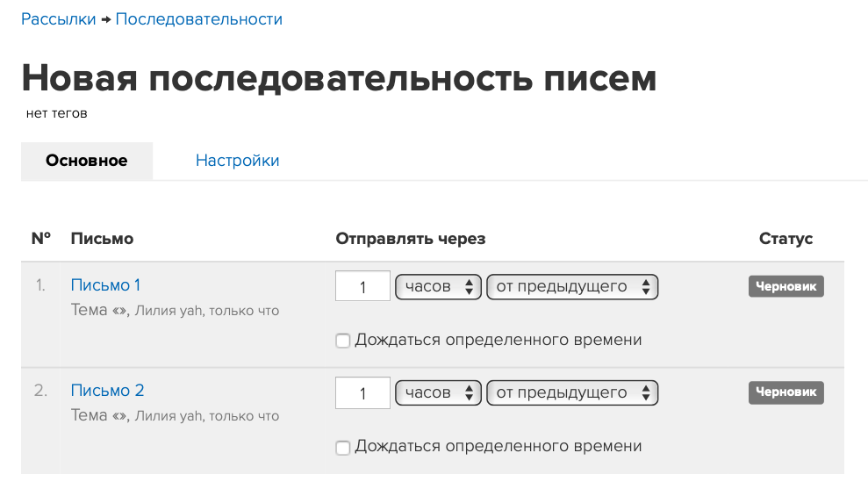The height and width of the screenshot is (489, 868).
Task: Click the 'Отправлять через' column header
Action: (x=410, y=239)
